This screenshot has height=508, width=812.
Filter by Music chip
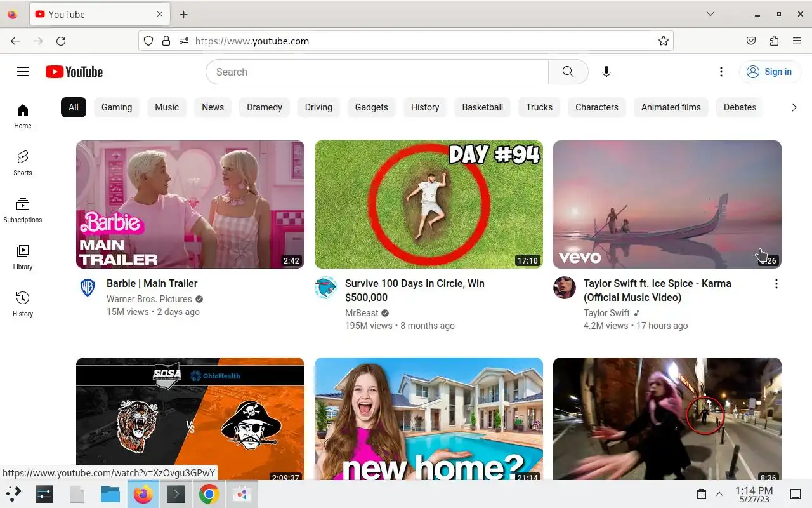coord(167,107)
